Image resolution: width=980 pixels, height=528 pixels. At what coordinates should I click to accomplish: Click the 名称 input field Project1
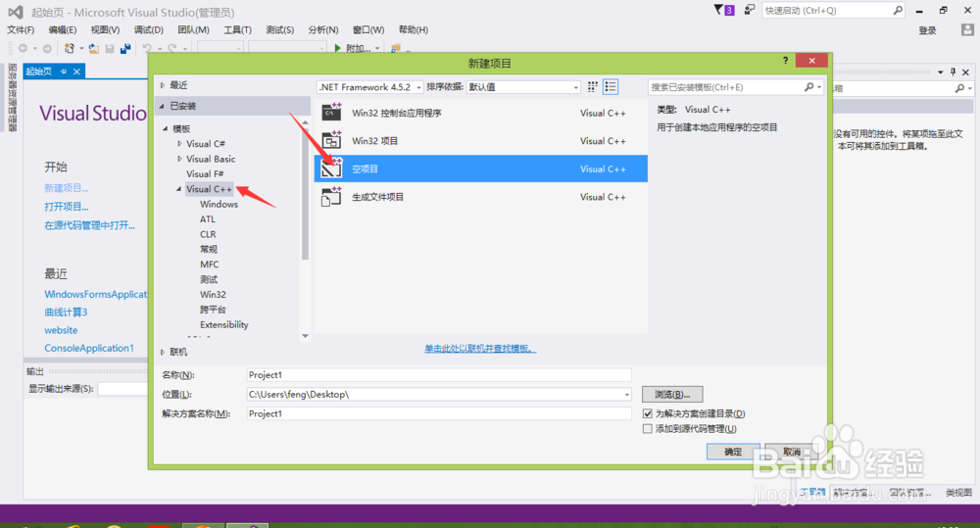[439, 375]
